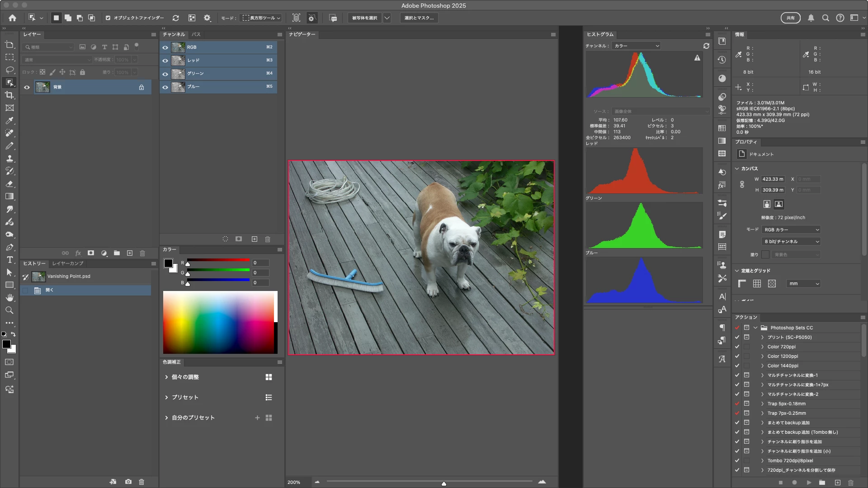
Task: Toggle the オブジェクトファインダー checkbox
Action: pos(108,18)
